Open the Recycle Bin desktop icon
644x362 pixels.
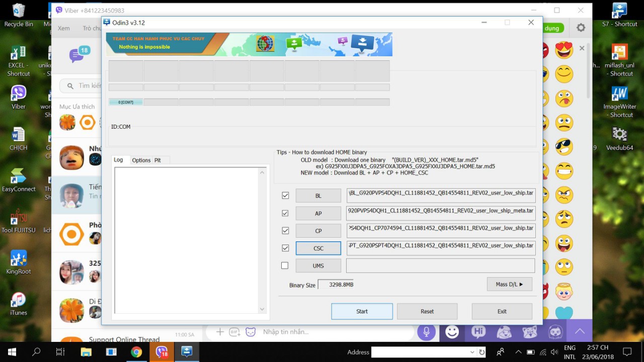tap(19, 15)
